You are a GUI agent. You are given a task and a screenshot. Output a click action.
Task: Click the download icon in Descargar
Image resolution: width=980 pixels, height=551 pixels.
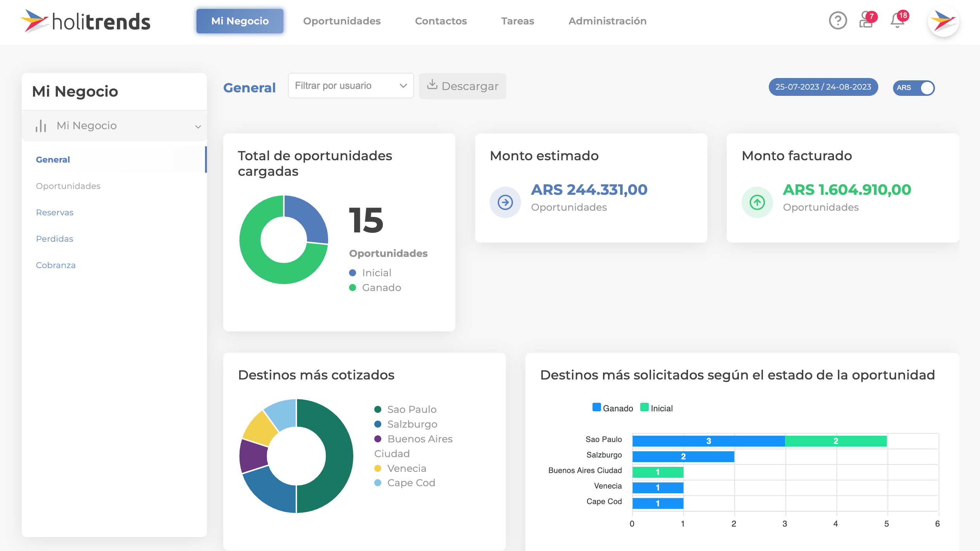(x=432, y=85)
